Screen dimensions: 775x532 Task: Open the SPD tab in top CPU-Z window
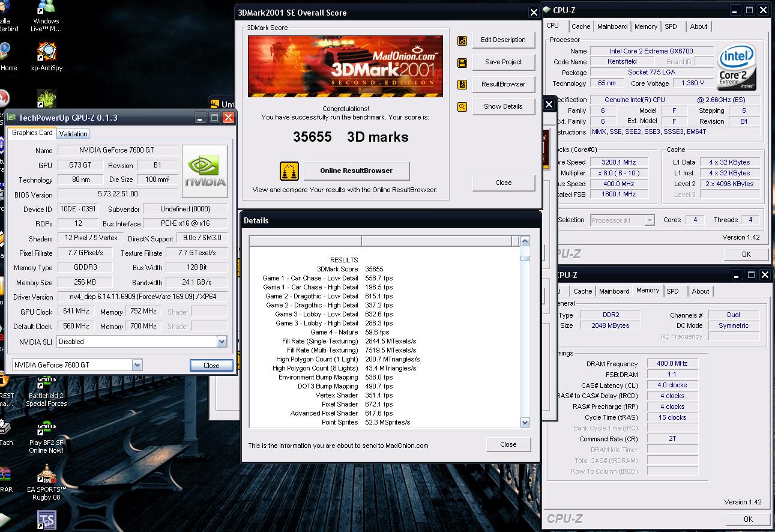[671, 26]
